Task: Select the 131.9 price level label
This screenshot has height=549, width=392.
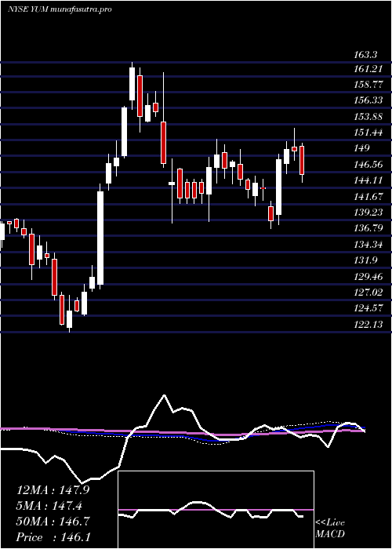Action: click(x=365, y=260)
